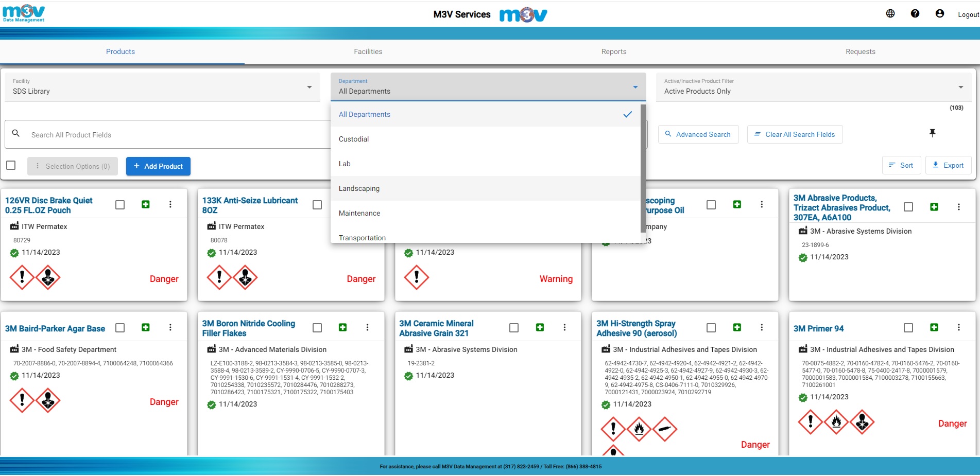This screenshot has width=980, height=476.
Task: Click the magnifier icon in the search field
Action: (16, 133)
